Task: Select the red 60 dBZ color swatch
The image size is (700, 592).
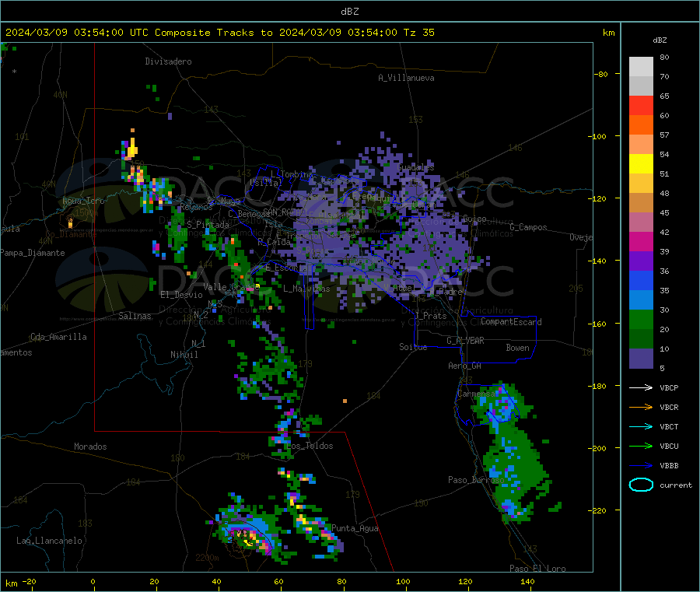Action: (x=641, y=105)
